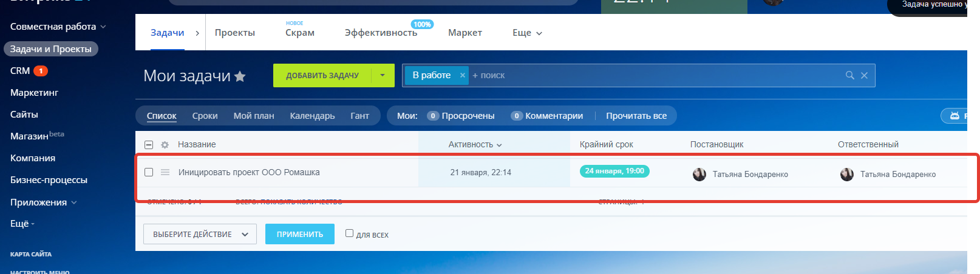Switch to the Гант view
This screenshot has height=274, width=980.
pos(360,116)
